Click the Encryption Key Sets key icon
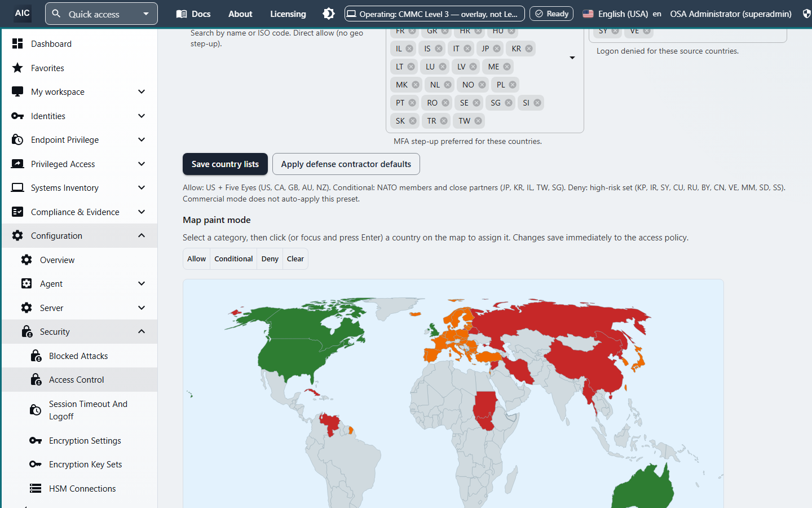The height and width of the screenshot is (508, 812). tap(36, 464)
